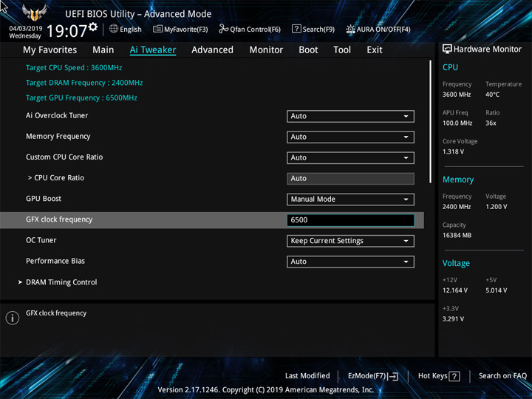
Task: Select the GFX clock frequency row label
Action: pyautogui.click(x=59, y=219)
